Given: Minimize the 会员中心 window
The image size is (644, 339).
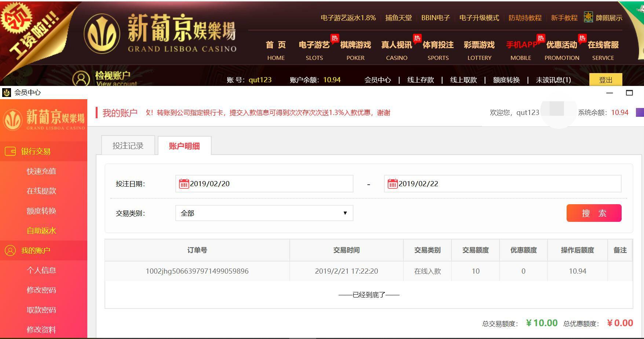Looking at the screenshot, I should coord(610,93).
